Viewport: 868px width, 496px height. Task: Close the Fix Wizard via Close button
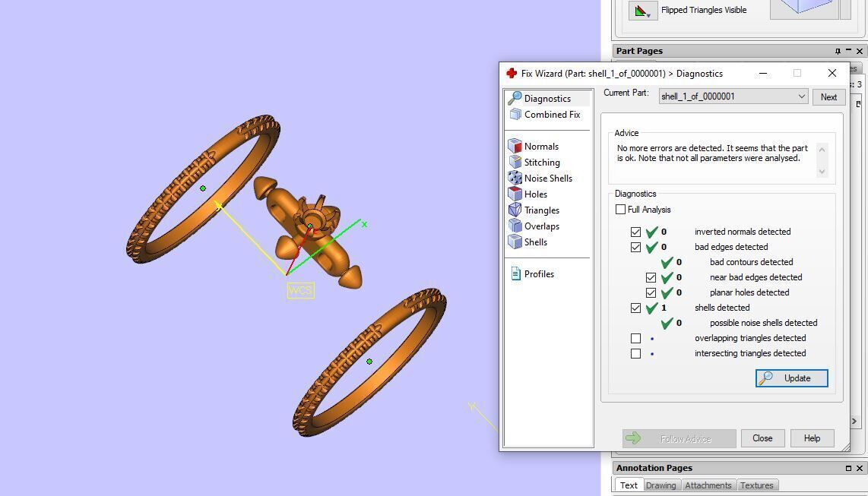pos(762,438)
